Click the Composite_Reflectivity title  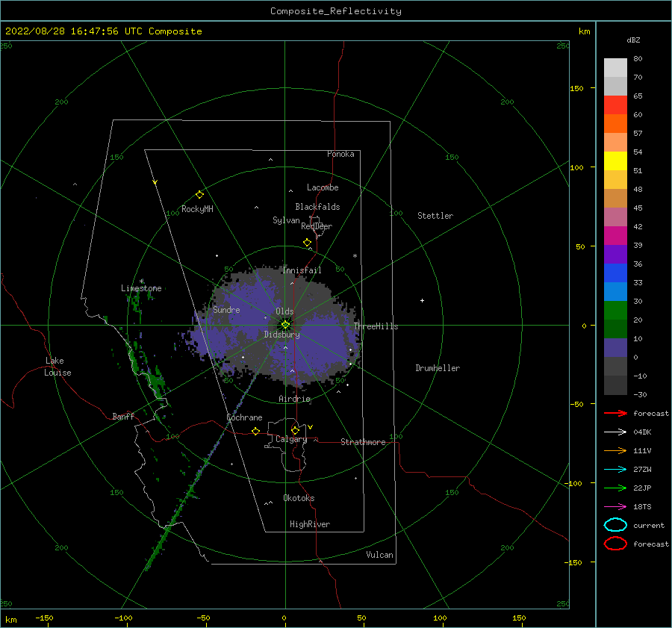click(x=335, y=11)
